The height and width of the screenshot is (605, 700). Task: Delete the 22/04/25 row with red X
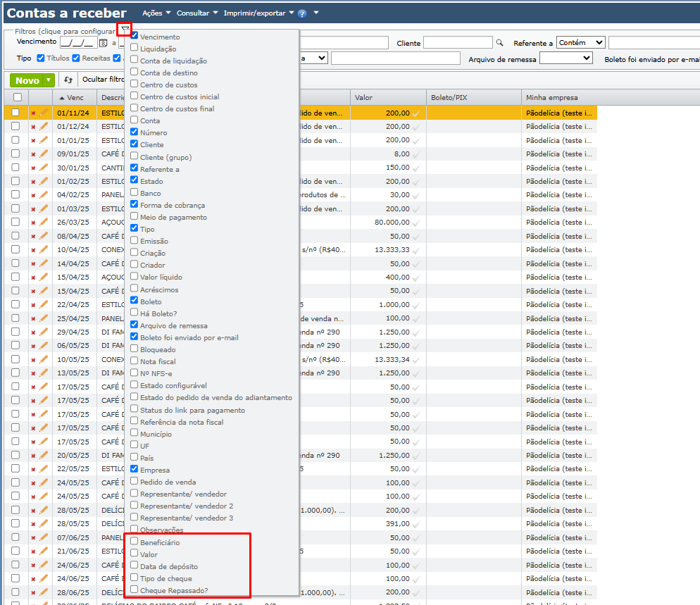tap(33, 305)
